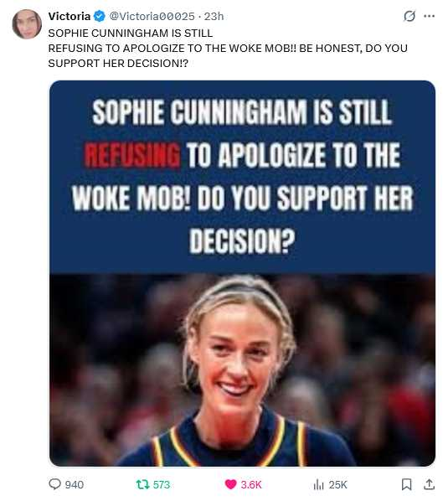Open the Grok explain-post icon
This screenshot has height=501, width=448.
[x=409, y=16]
